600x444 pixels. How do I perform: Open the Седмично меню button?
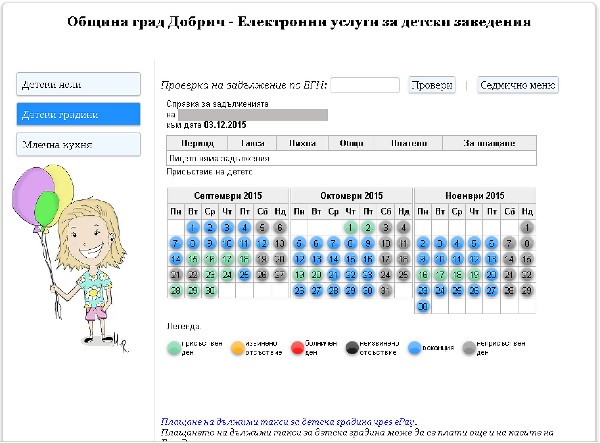click(518, 85)
